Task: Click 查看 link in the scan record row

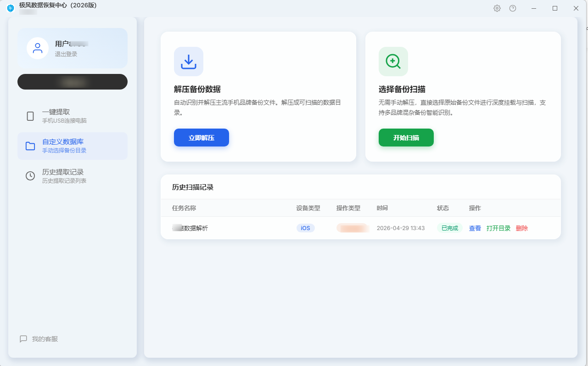Action: tap(475, 228)
